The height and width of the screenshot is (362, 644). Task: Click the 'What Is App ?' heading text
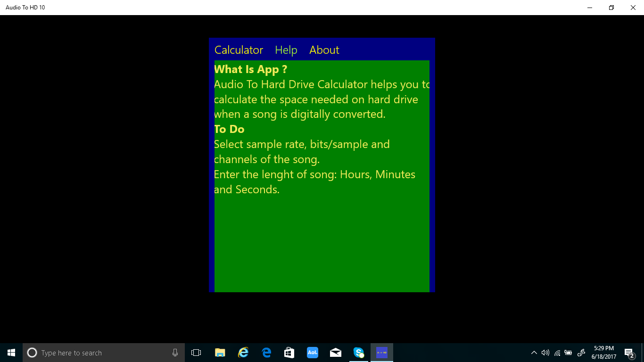coord(250,69)
